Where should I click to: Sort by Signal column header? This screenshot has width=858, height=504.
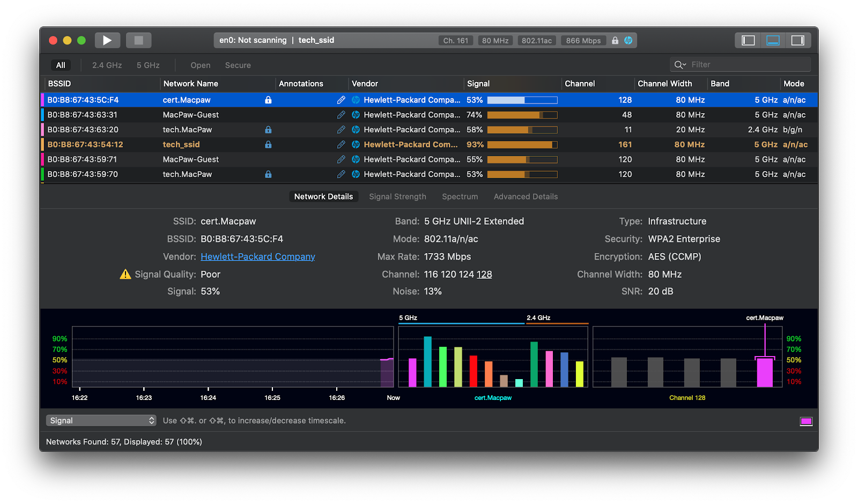point(512,84)
